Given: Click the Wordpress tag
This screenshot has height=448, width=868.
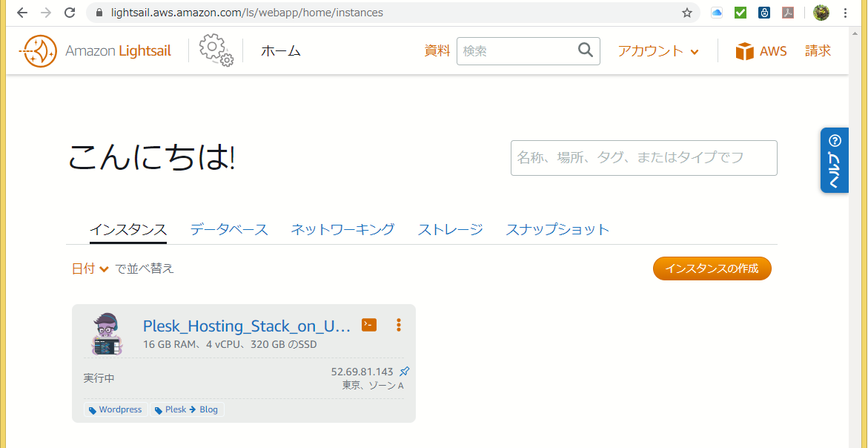Looking at the screenshot, I should click(x=116, y=409).
